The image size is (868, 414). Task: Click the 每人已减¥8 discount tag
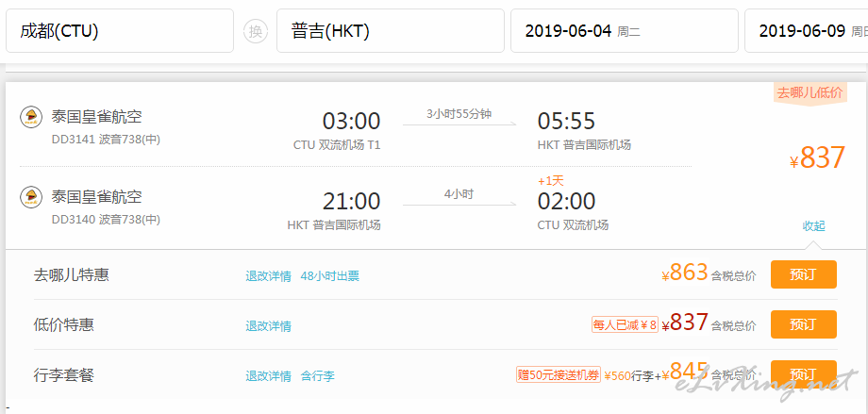click(625, 325)
